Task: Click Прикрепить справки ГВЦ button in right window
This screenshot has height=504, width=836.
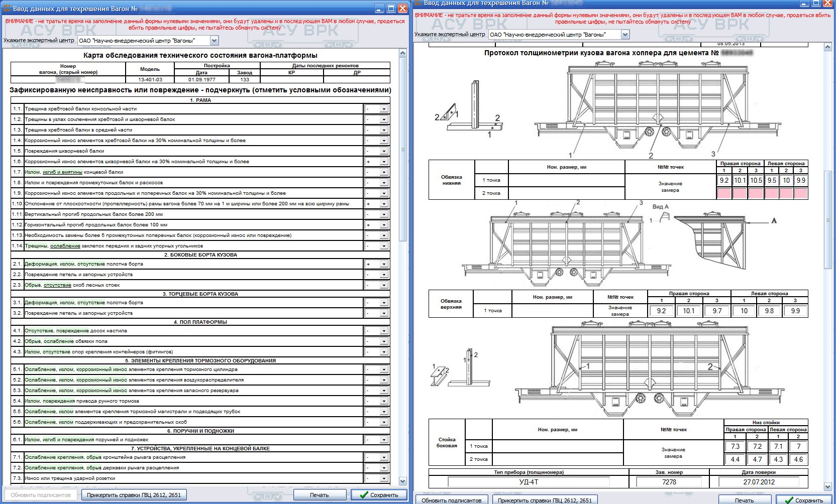Action: click(545, 500)
